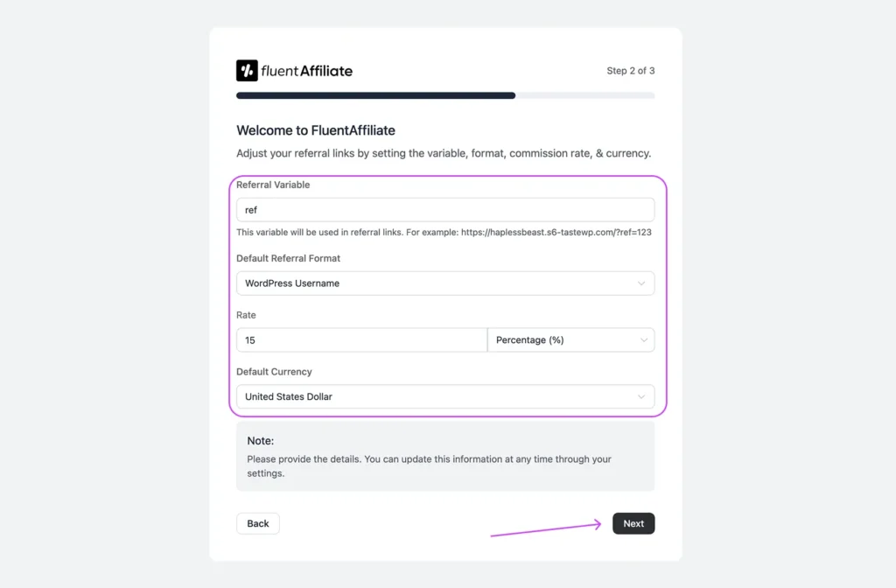Image resolution: width=896 pixels, height=588 pixels.
Task: Click the FluentAffiliate logo icon
Action: pyautogui.click(x=246, y=70)
